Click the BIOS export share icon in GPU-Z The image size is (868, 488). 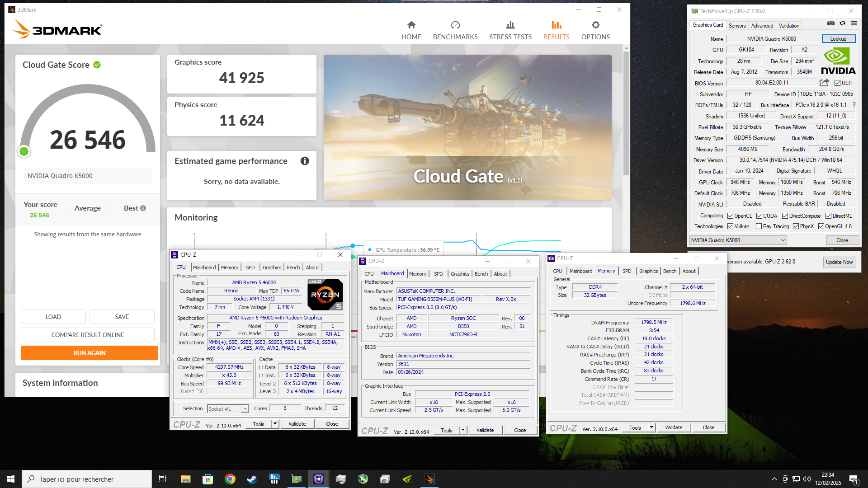click(x=824, y=83)
